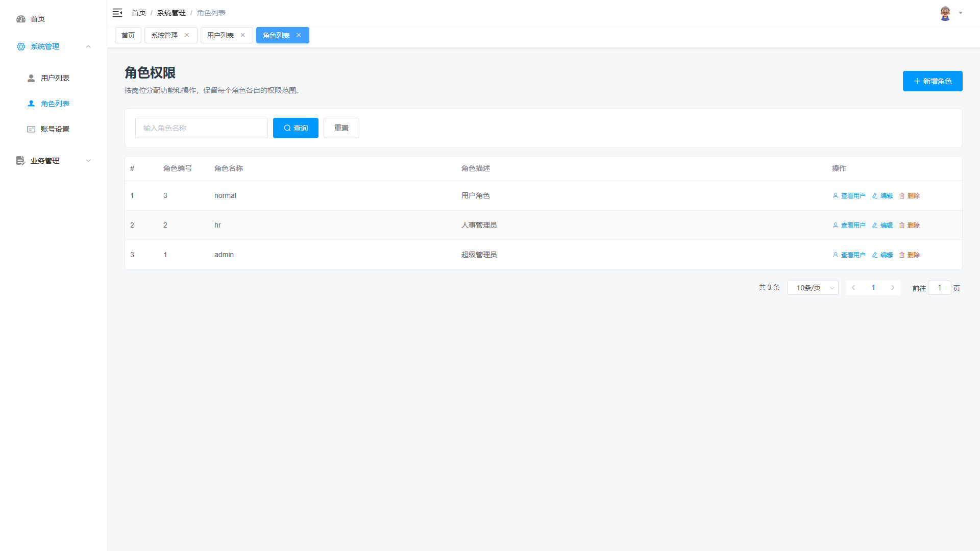Screen dimensions: 980x551
Task: Click the 前往 page number input
Action: click(x=939, y=288)
